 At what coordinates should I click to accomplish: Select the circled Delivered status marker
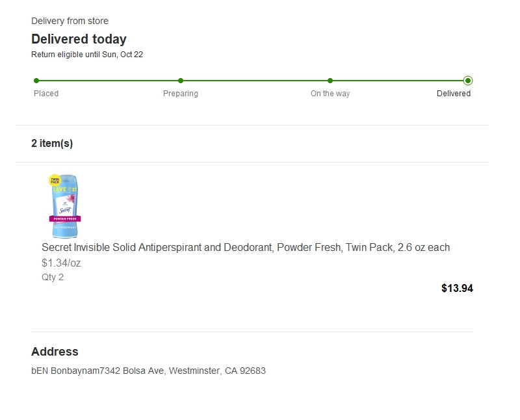[x=468, y=81]
